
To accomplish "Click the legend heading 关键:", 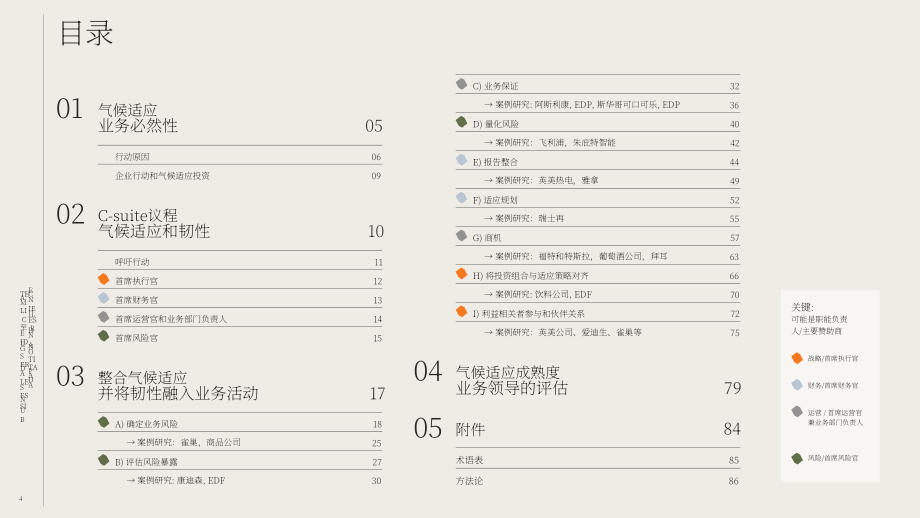I will coord(802,307).
